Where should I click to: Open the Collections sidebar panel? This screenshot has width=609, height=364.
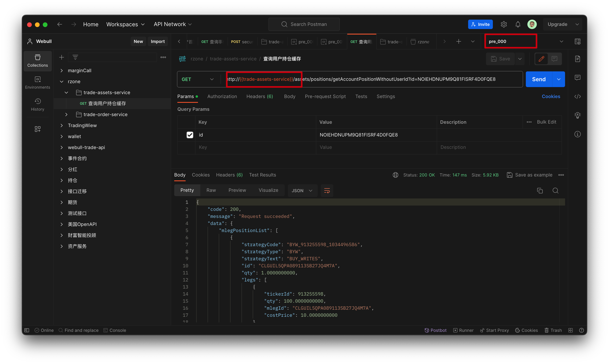[37, 61]
